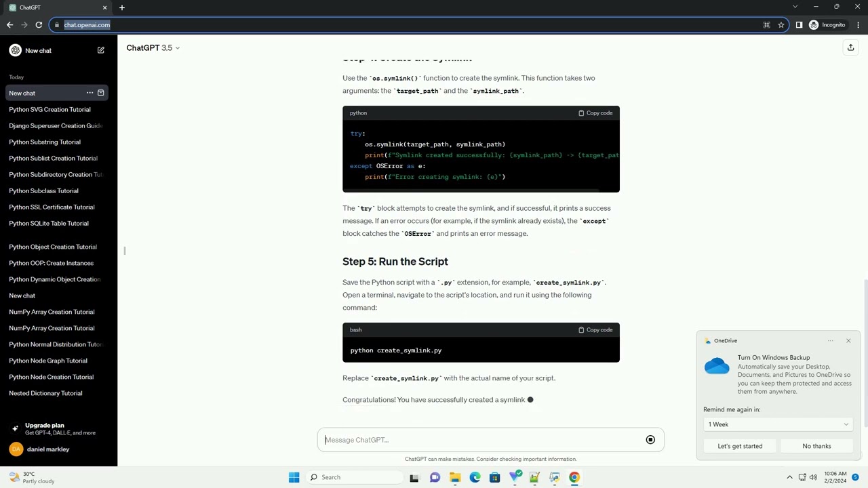Screen dimensions: 868x488
Task: Bookmark this page with star icon
Action: click(x=781, y=25)
